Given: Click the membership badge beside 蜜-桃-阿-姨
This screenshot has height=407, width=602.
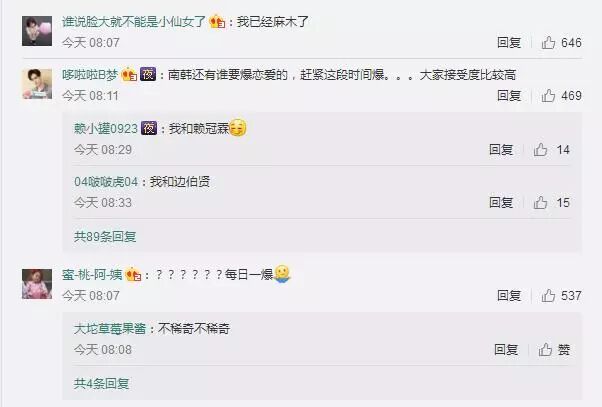Looking at the screenshot, I should [x=134, y=274].
